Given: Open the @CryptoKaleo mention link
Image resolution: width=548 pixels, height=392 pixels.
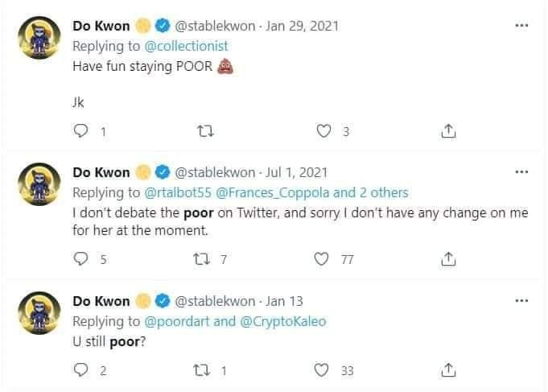Looking at the screenshot, I should 283,321.
